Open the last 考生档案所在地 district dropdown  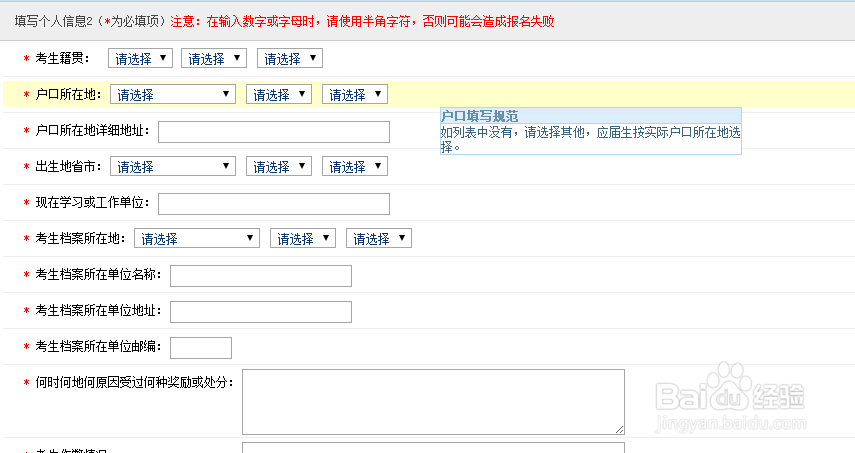pos(379,238)
